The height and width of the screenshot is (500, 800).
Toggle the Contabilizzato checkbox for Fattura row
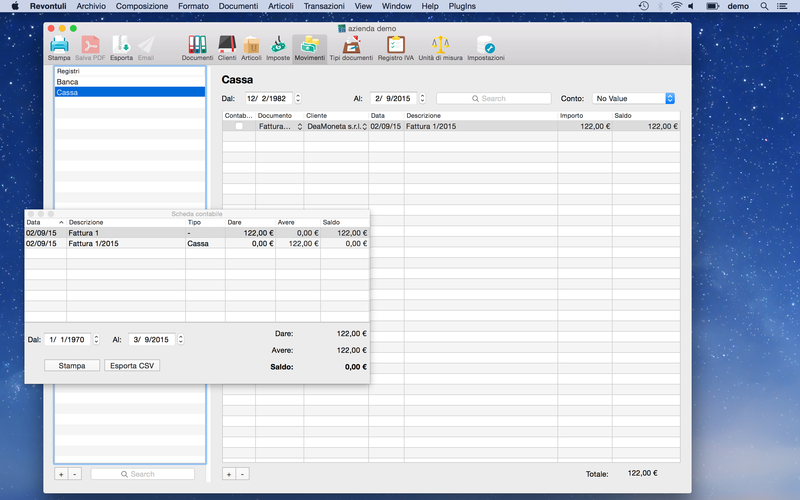coord(239,126)
